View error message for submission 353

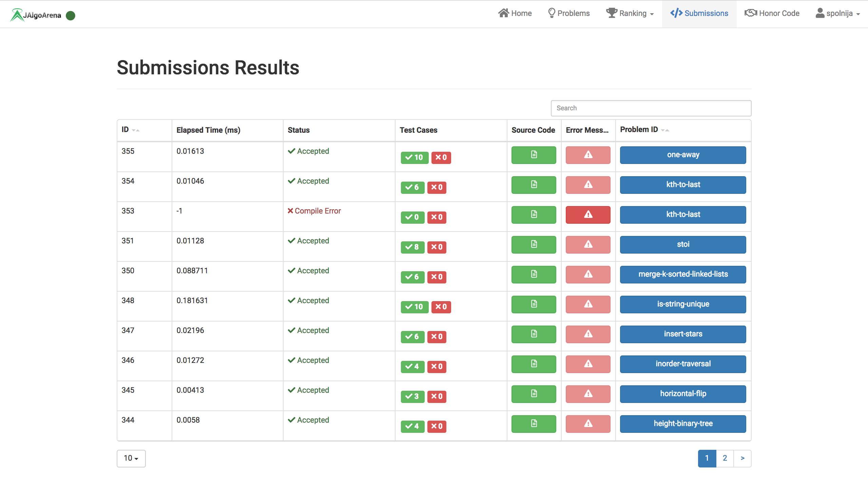coord(588,215)
